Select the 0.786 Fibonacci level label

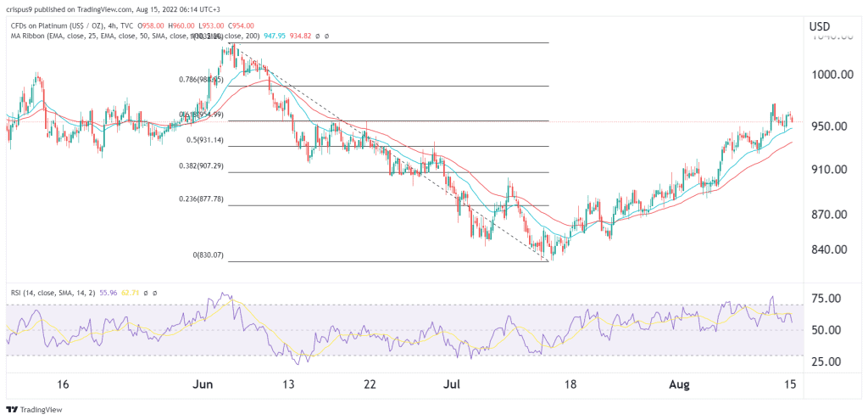click(x=201, y=79)
